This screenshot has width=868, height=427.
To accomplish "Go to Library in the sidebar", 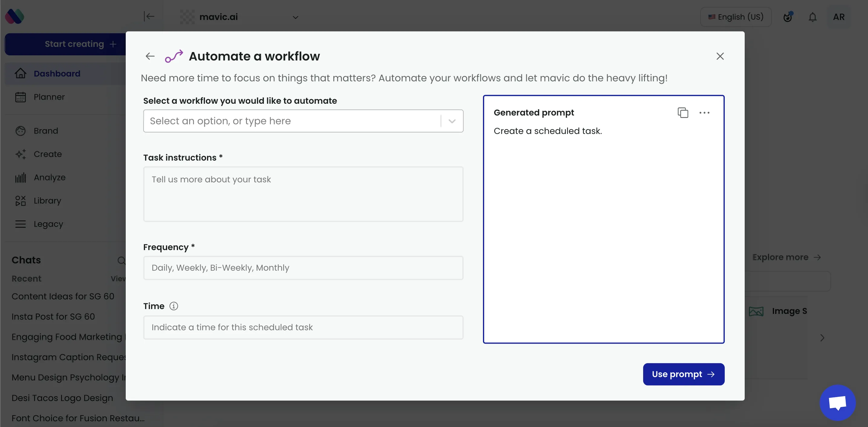I will coord(47,201).
